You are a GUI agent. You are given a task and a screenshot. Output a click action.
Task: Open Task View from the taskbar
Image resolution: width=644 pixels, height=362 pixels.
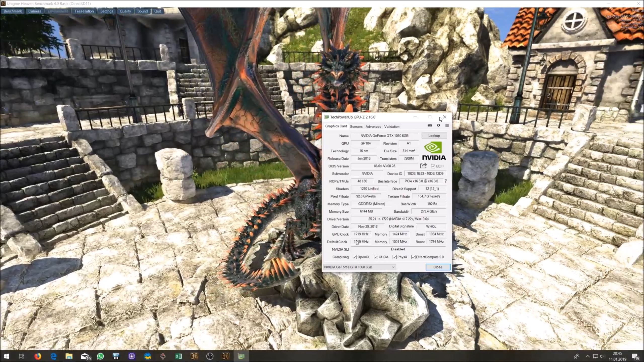coord(22,356)
